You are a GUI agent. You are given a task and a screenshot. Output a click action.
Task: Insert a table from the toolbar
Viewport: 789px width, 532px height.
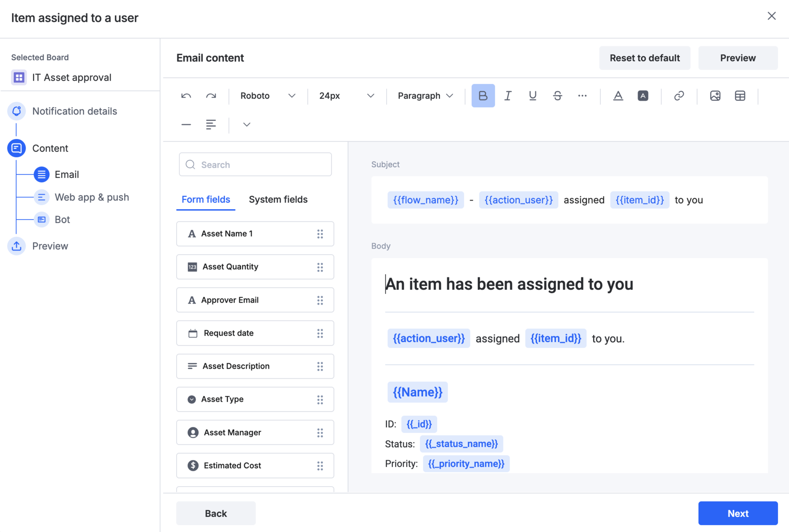739,96
